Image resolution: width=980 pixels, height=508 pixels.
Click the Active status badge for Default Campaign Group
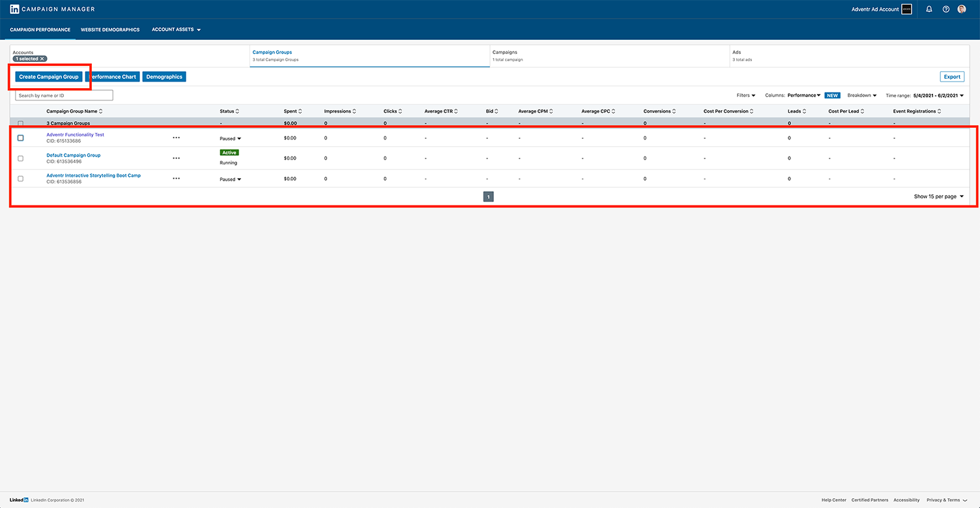(x=229, y=153)
